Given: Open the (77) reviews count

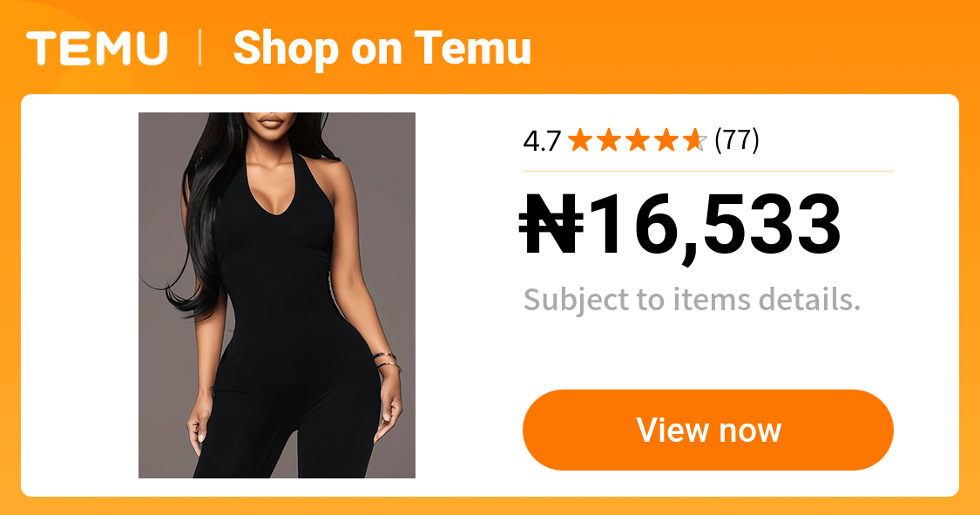Looking at the screenshot, I should pyautogui.click(x=737, y=140).
